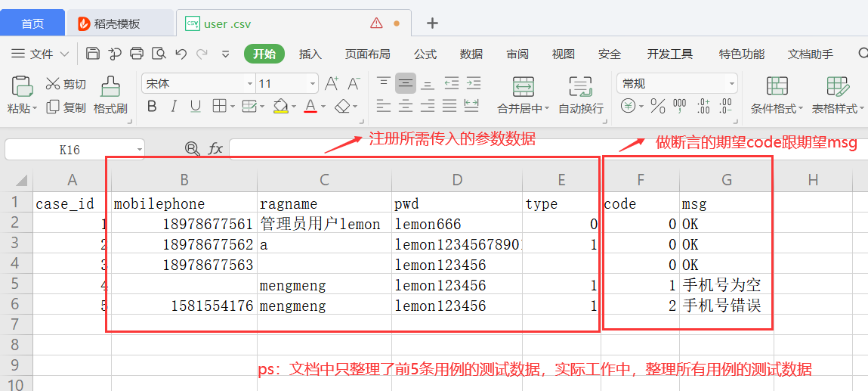Expand the number format dropdown (常规)
The image size is (868, 391).
(x=731, y=83)
